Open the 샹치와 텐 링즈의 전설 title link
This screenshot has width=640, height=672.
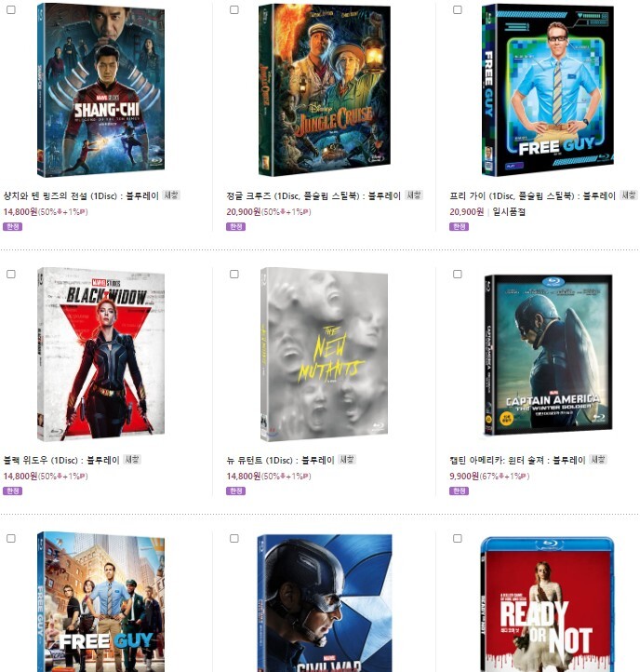pos(81,195)
